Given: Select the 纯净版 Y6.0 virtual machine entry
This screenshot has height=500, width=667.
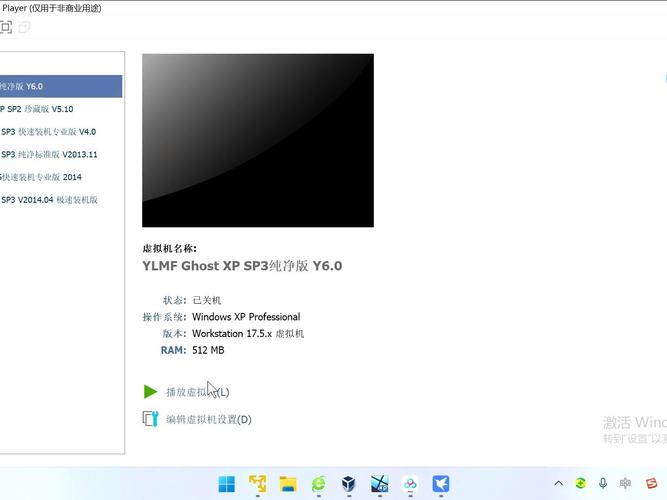Looking at the screenshot, I should [x=61, y=86].
